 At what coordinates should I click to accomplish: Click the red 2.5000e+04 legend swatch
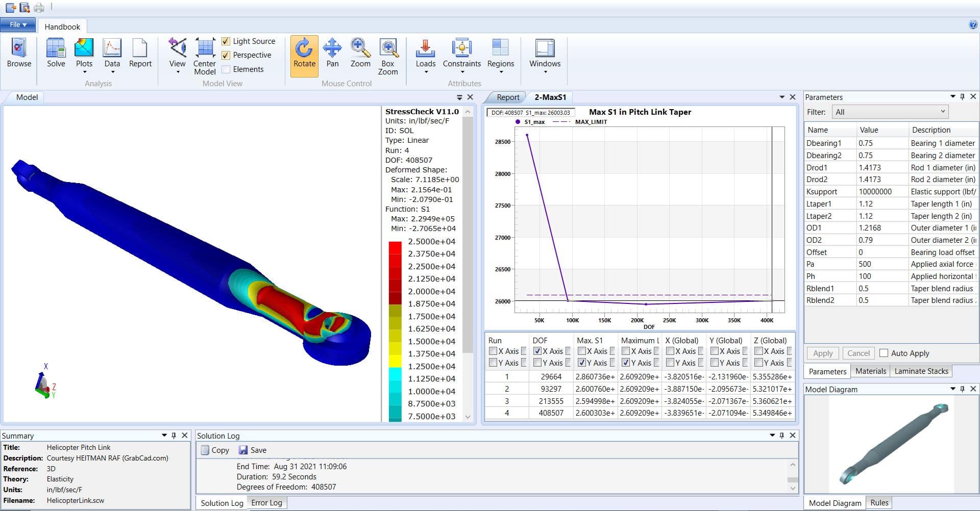click(395, 248)
